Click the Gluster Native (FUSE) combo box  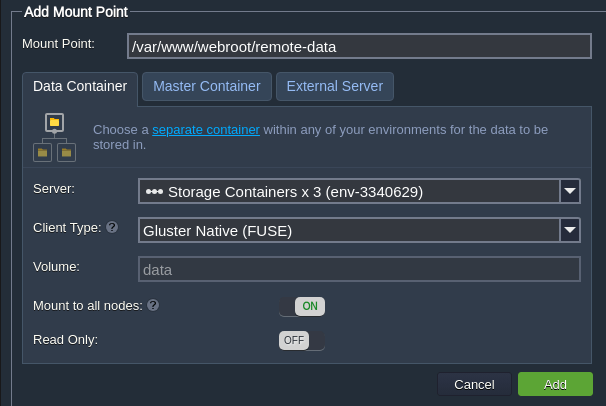point(348,230)
